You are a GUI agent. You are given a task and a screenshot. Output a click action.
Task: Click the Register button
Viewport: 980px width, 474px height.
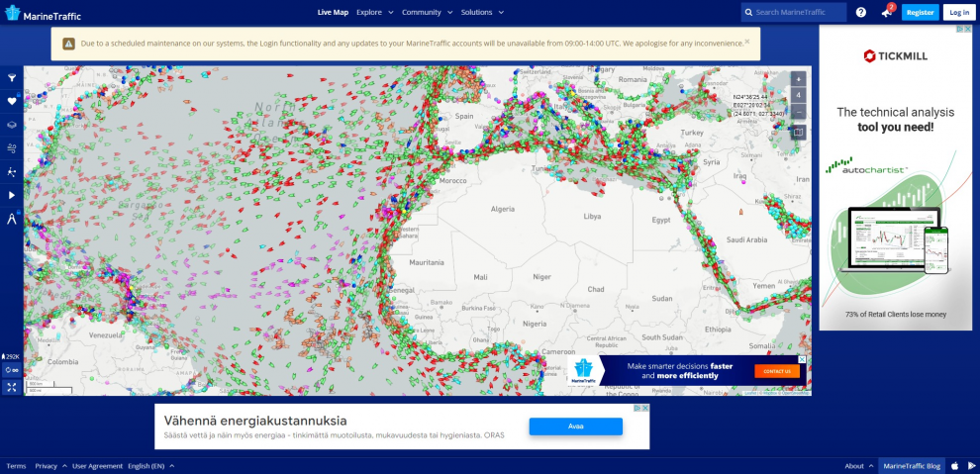(x=920, y=13)
